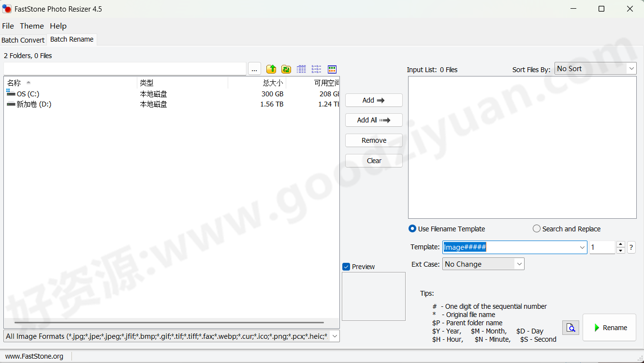
Task: Open the rename preview window
Action: [571, 328]
